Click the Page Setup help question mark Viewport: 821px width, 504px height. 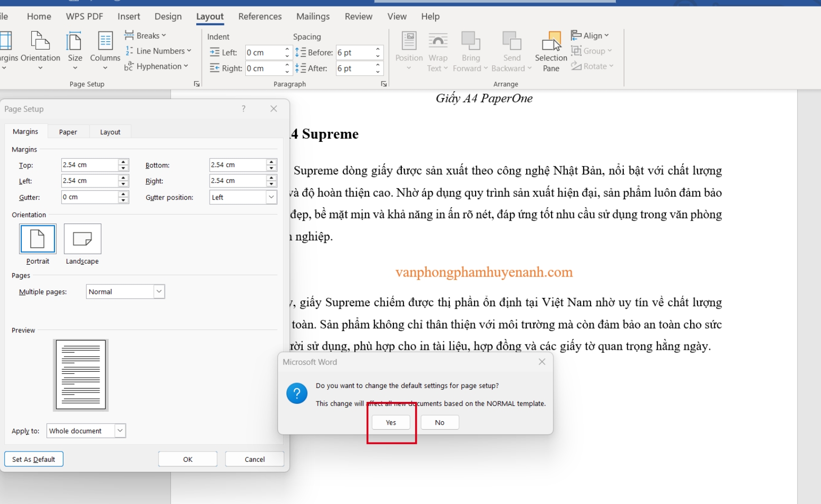tap(243, 109)
